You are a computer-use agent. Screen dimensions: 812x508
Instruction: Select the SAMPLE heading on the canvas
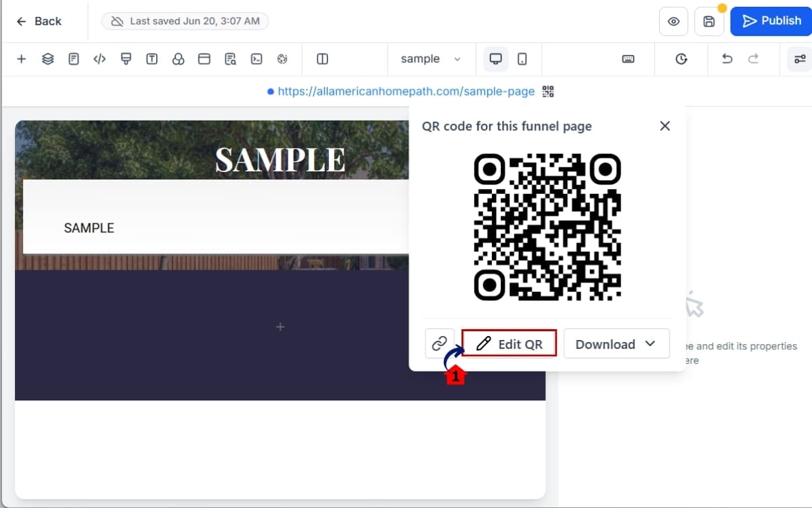[x=280, y=159]
